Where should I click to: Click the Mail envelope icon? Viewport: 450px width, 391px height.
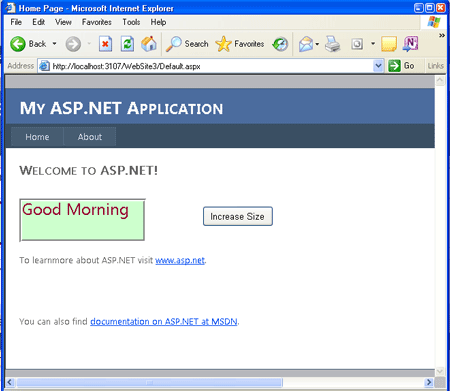[306, 44]
